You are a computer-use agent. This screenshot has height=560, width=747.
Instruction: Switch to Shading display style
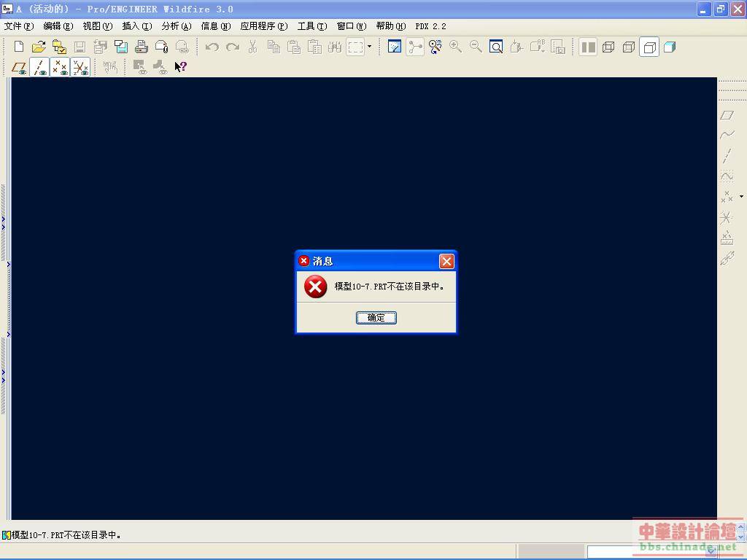[x=670, y=47]
